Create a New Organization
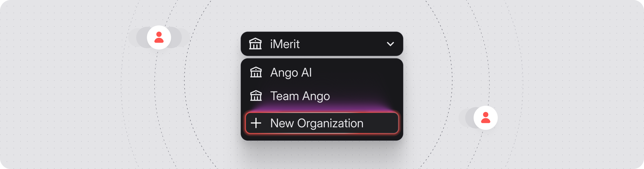 [322, 123]
